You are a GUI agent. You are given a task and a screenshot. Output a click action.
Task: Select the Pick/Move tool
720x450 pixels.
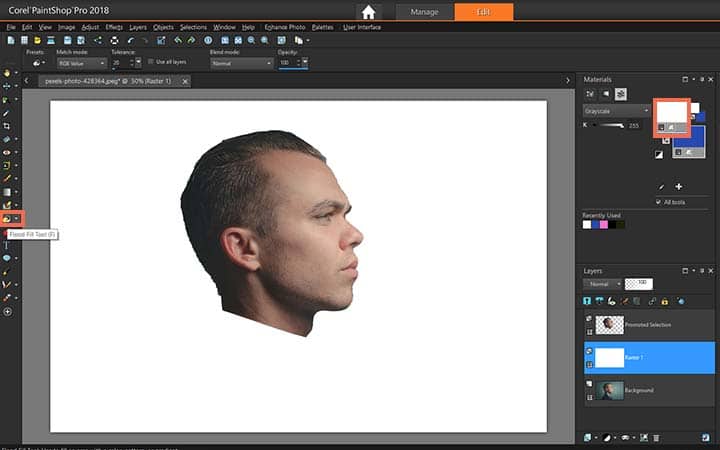6,86
